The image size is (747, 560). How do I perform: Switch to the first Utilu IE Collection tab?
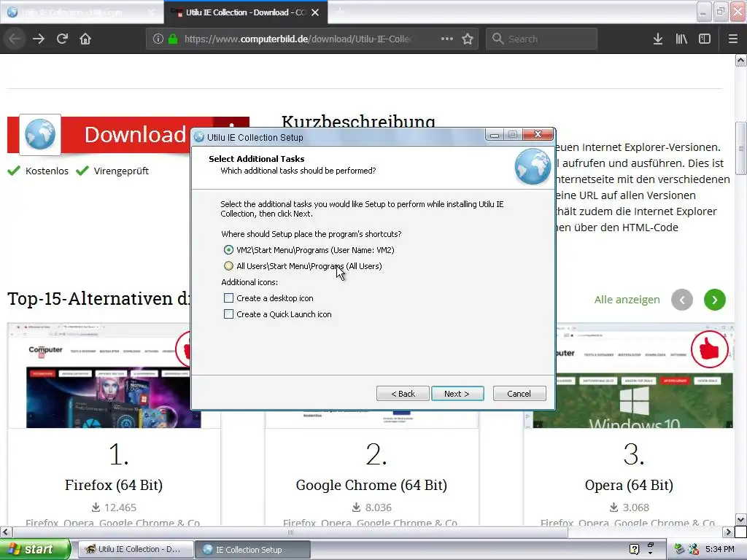pos(81,12)
